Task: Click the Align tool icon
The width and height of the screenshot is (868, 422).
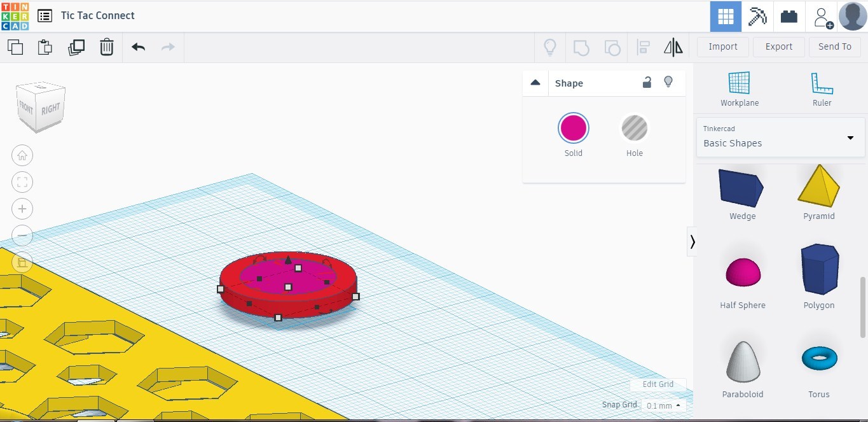Action: click(x=643, y=47)
